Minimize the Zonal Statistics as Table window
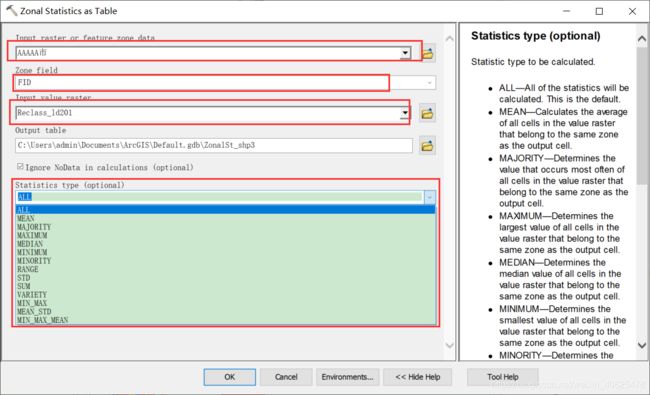Screen dimensions: 650x395 (567, 11)
